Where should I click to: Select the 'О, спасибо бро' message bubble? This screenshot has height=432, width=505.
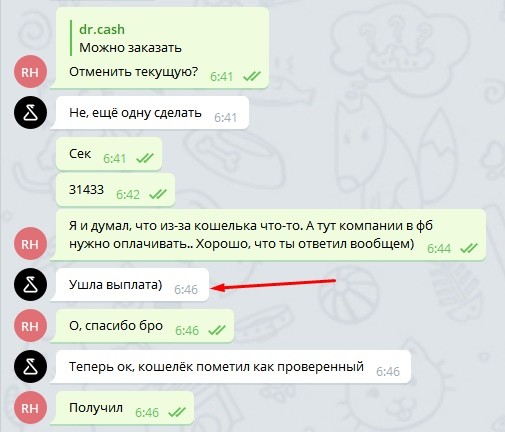[145, 326]
